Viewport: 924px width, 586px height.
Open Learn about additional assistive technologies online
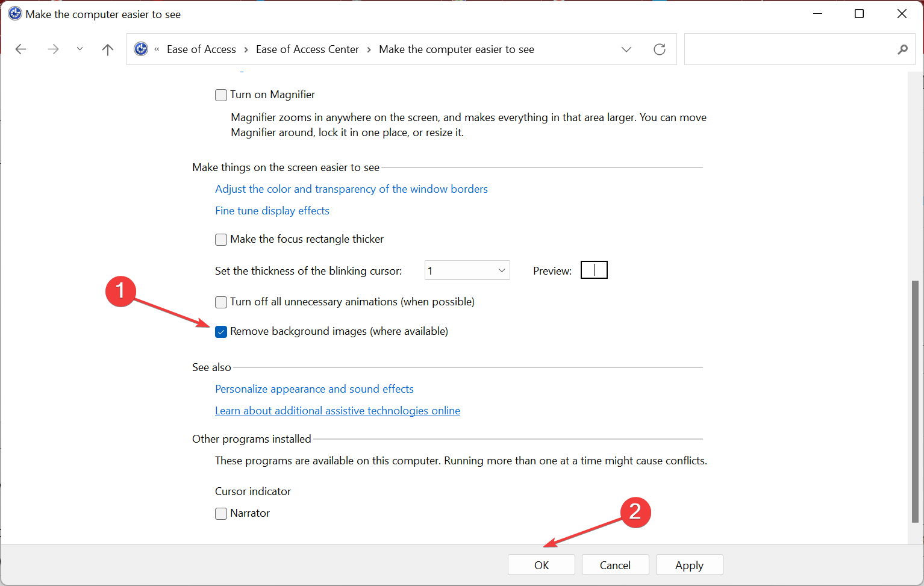337,411
